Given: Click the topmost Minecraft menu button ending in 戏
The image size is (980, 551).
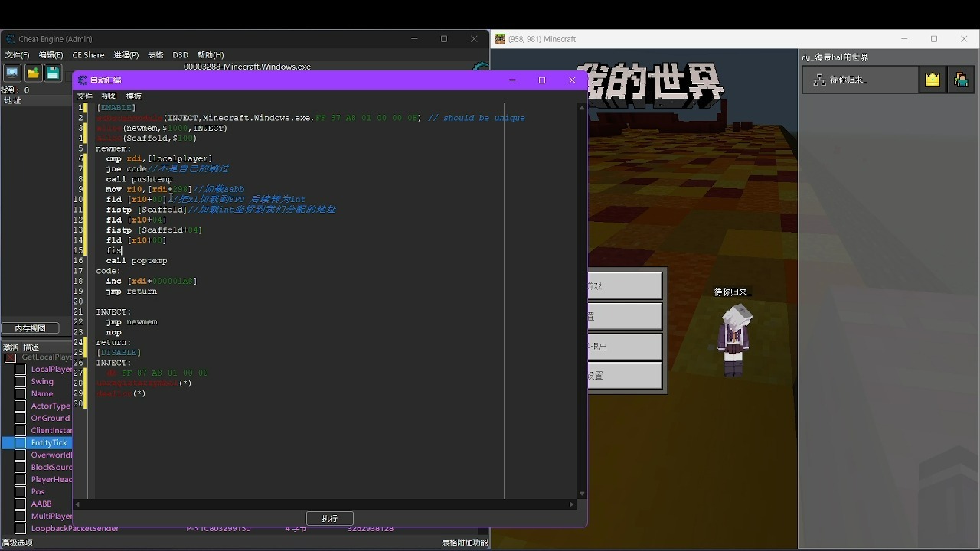Looking at the screenshot, I should (x=625, y=285).
